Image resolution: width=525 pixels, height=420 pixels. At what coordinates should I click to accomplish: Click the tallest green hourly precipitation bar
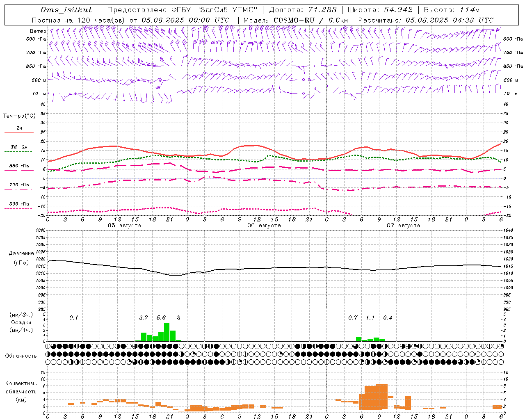click(167, 332)
